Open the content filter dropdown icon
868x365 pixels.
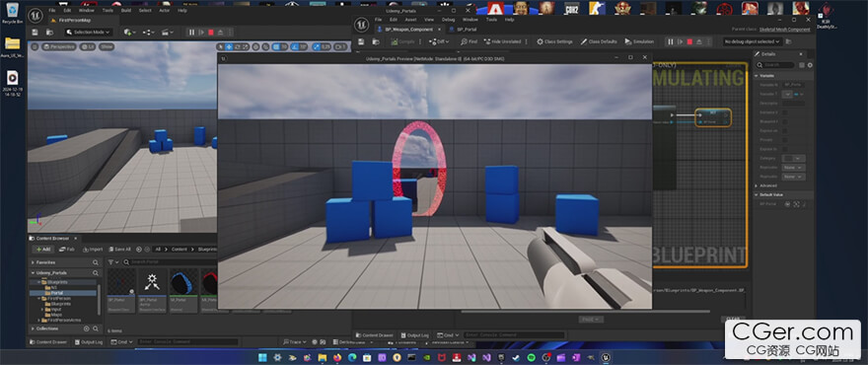click(x=112, y=262)
